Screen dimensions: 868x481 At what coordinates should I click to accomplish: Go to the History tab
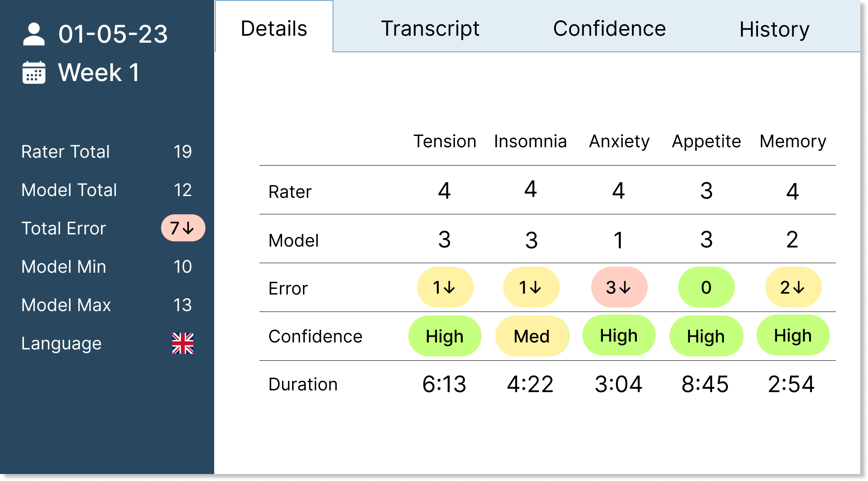click(774, 30)
